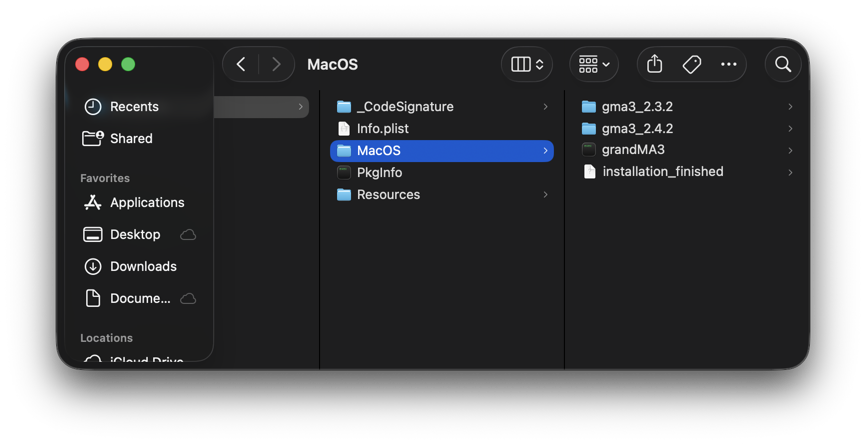Open the group-by options dropdown

(594, 65)
